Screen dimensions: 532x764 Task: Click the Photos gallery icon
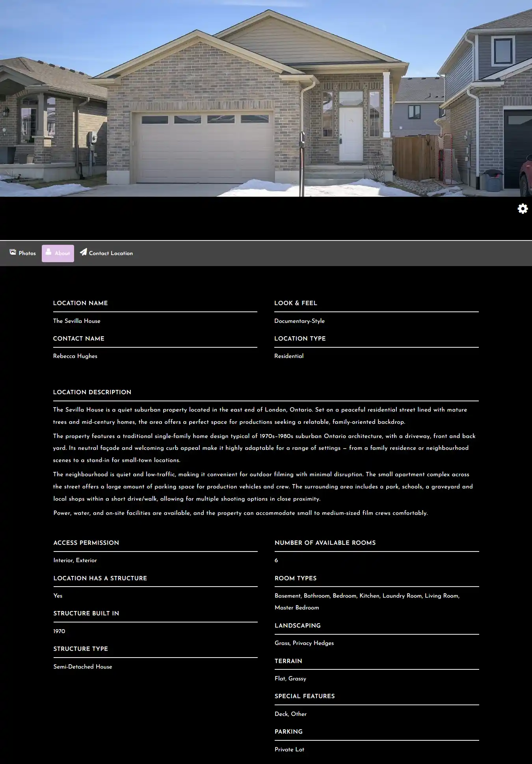[x=13, y=252]
